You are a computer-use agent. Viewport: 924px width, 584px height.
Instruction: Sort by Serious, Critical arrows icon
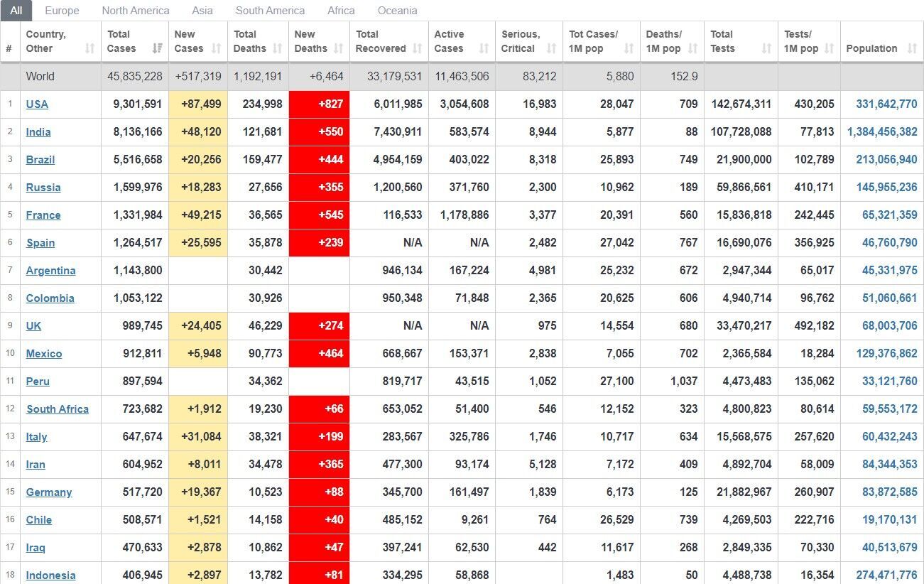(x=551, y=48)
